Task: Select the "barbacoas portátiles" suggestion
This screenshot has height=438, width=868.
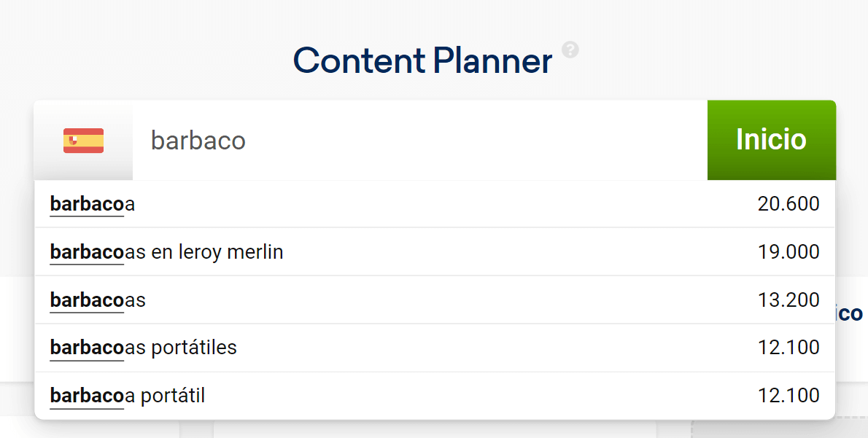Action: 144,348
